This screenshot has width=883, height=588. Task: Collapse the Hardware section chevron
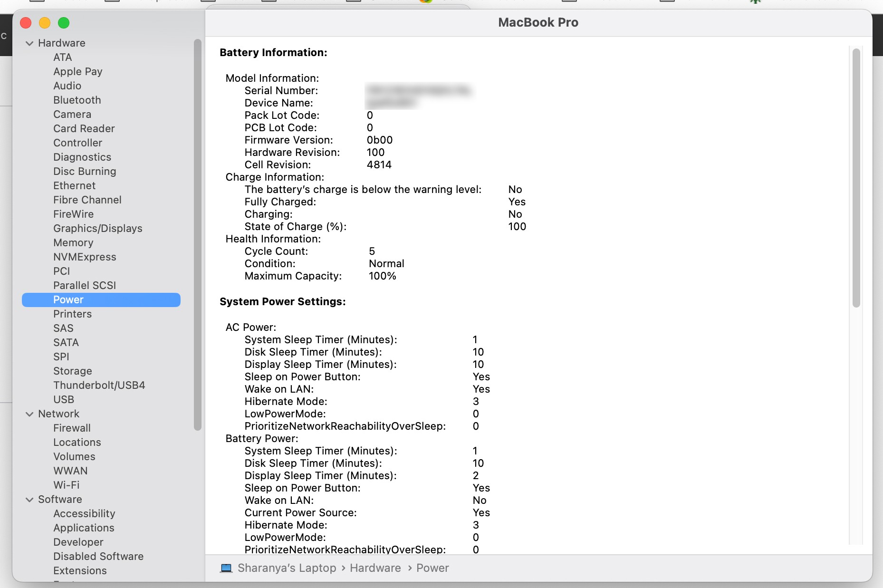pos(29,43)
